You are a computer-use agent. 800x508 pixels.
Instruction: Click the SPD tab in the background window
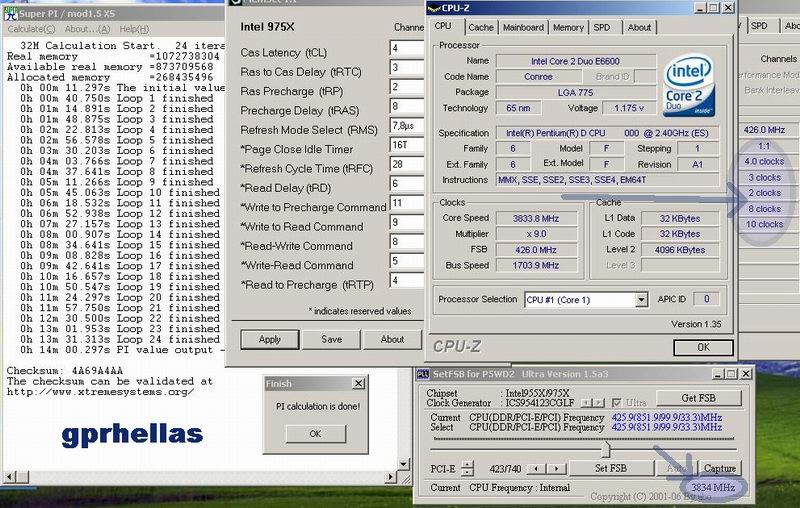(759, 26)
